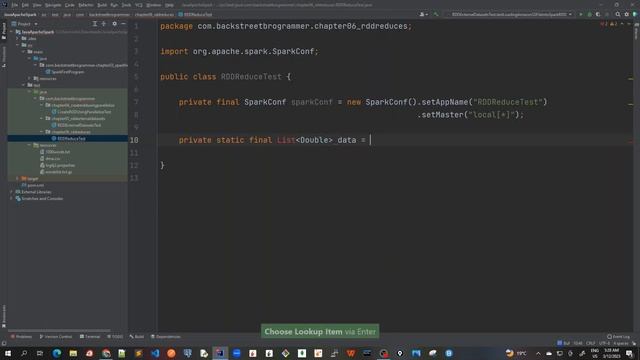Collapse the src folder
640x360 pixels.
point(17,45)
